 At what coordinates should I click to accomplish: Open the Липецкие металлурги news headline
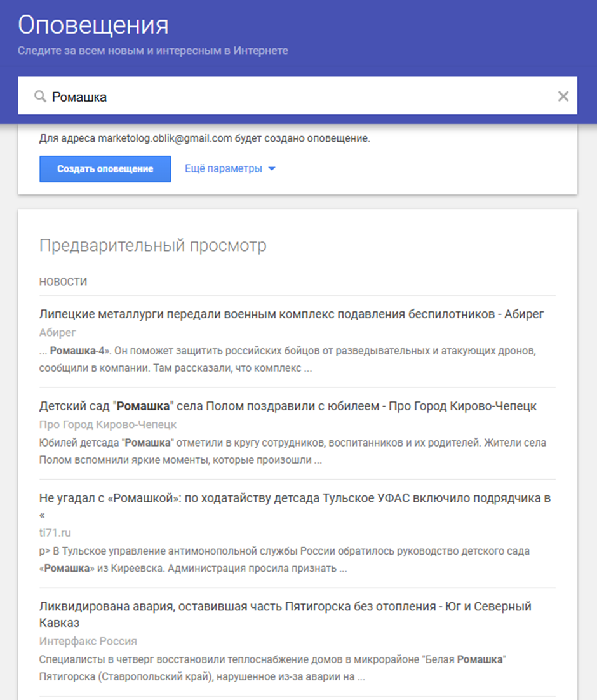click(x=291, y=314)
